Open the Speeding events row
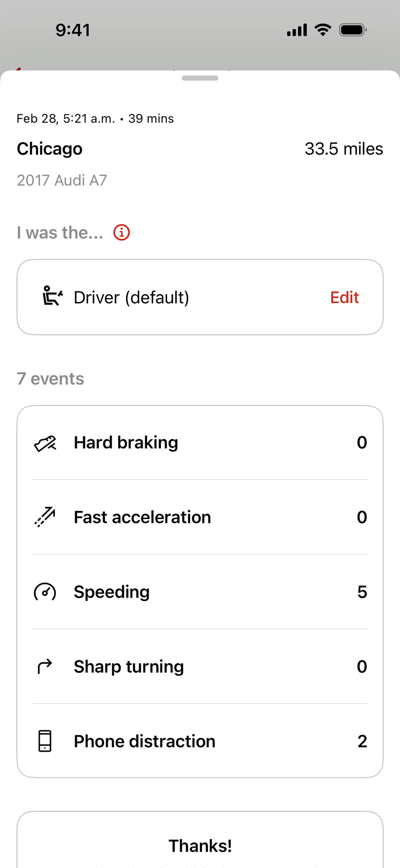 coord(200,592)
